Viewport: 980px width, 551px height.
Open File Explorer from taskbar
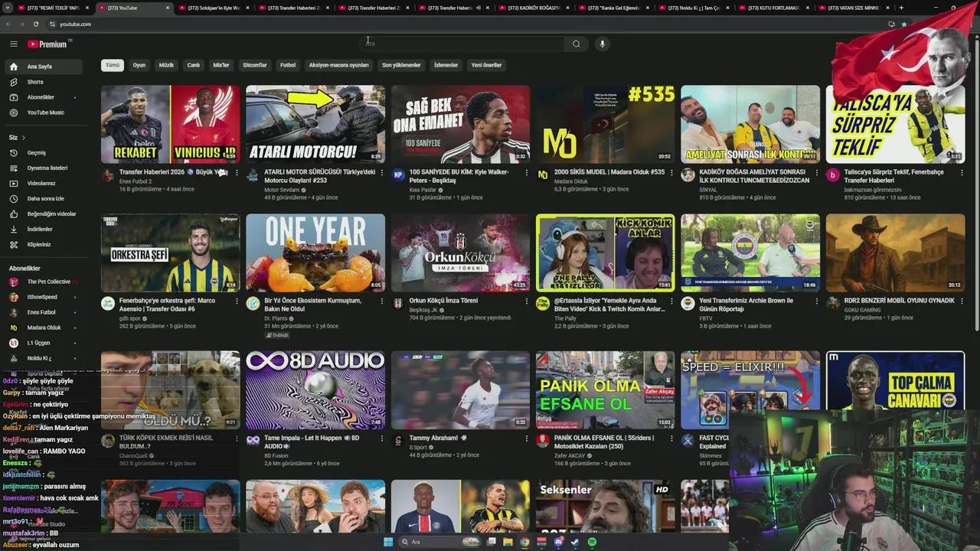tap(508, 542)
